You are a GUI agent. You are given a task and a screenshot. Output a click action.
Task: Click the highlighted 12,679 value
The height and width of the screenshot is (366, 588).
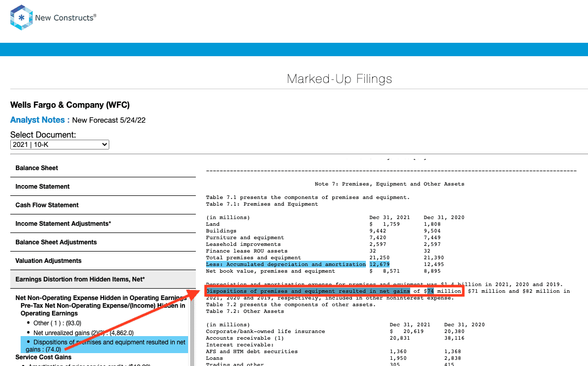tap(379, 264)
